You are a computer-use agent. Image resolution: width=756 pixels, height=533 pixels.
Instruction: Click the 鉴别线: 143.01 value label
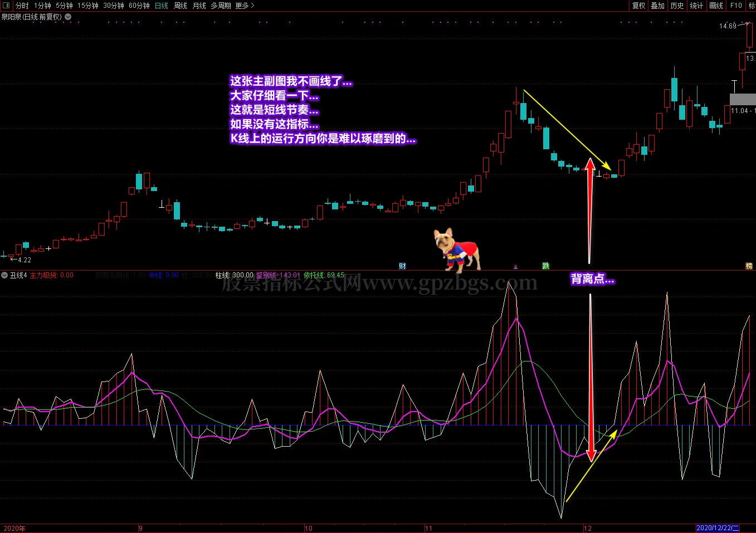point(278,275)
